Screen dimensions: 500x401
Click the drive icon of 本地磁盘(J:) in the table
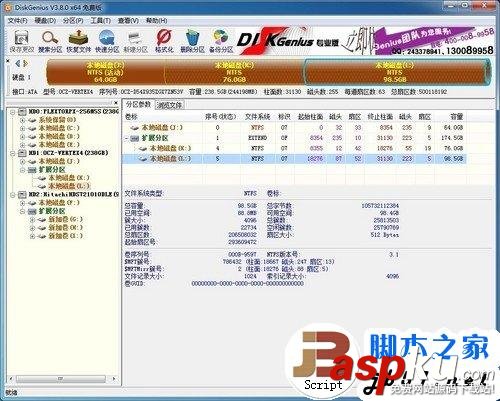[135, 127]
